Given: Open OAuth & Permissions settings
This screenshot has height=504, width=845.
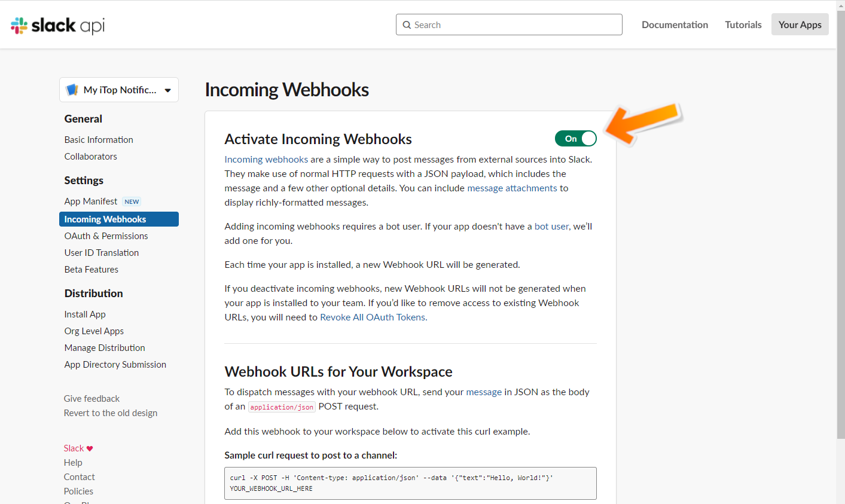Looking at the screenshot, I should (106, 236).
